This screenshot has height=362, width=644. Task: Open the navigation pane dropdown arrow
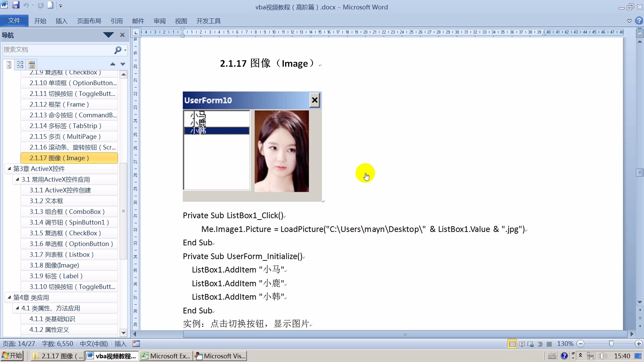point(108,35)
